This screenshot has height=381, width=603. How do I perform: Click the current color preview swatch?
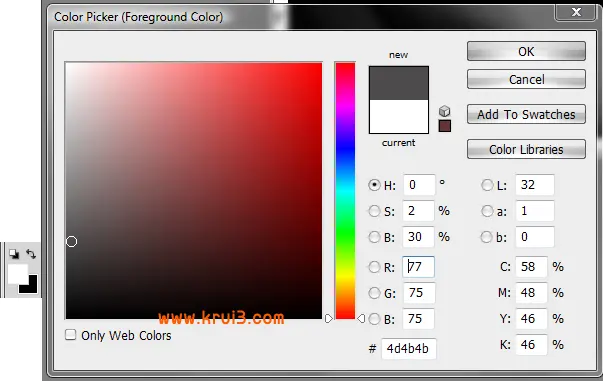click(399, 116)
